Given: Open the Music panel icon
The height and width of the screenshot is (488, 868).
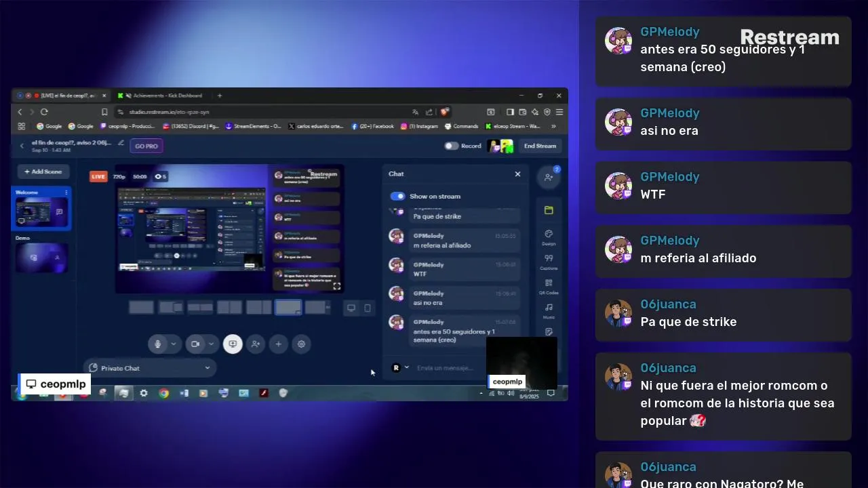Looking at the screenshot, I should [x=549, y=310].
